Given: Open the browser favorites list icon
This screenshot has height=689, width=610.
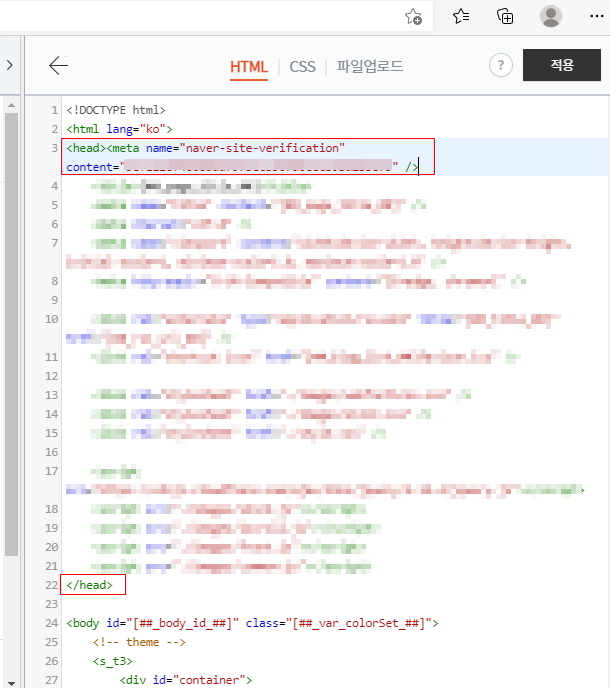Looking at the screenshot, I should (x=461, y=17).
